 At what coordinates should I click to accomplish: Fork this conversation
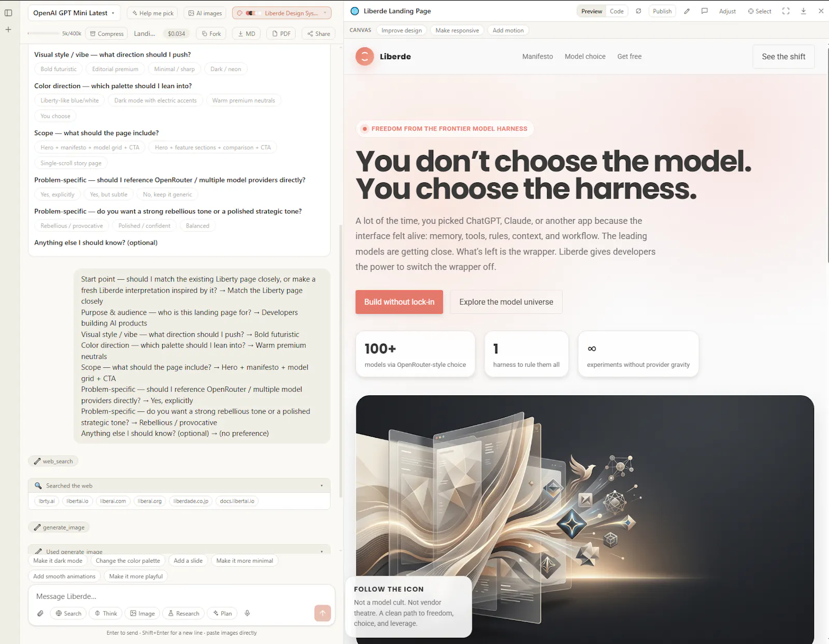(211, 34)
